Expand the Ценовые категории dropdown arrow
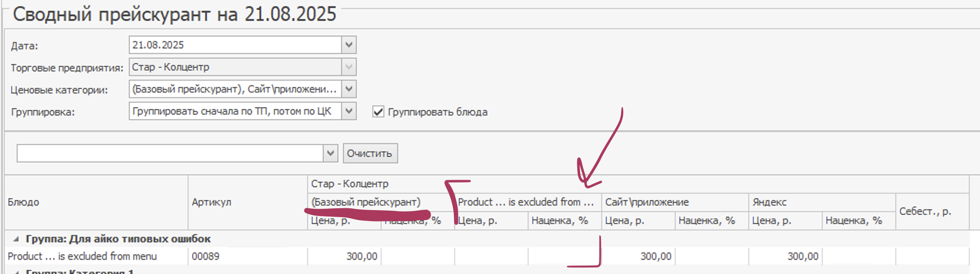The width and height of the screenshot is (980, 274). (349, 89)
